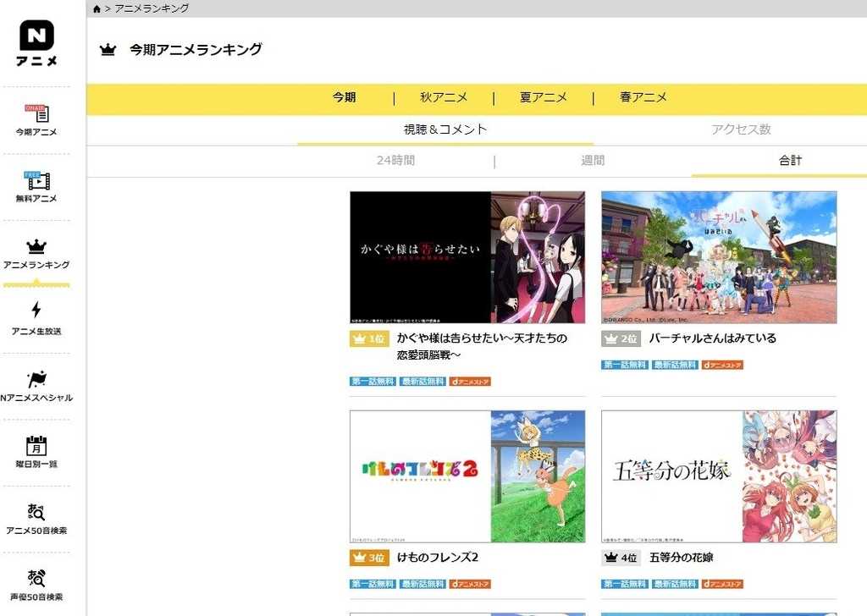Switch to 視聴＆コメント ranking tab

tap(445, 129)
